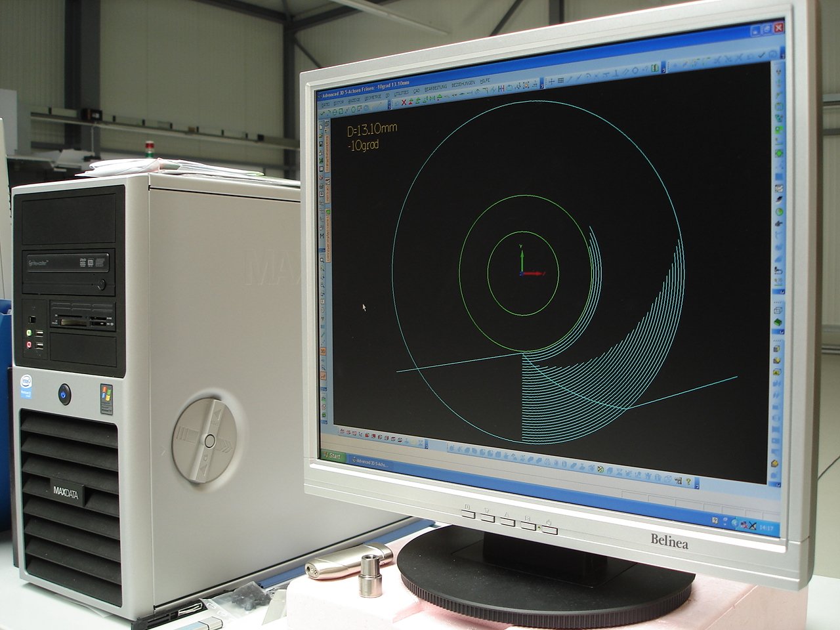Screen dimensions: 840x630
Task: Open the ANZEIGE menu
Action: point(354,100)
